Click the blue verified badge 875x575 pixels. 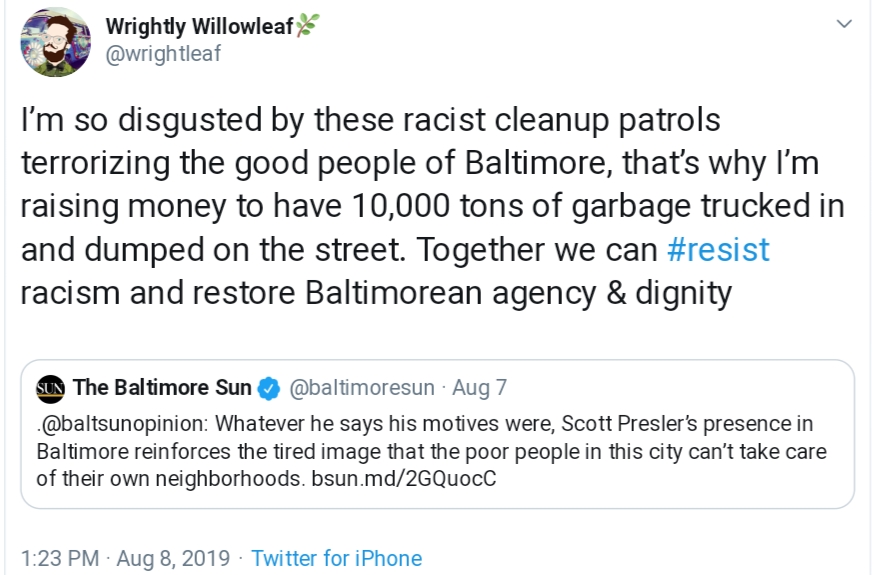tap(268, 387)
